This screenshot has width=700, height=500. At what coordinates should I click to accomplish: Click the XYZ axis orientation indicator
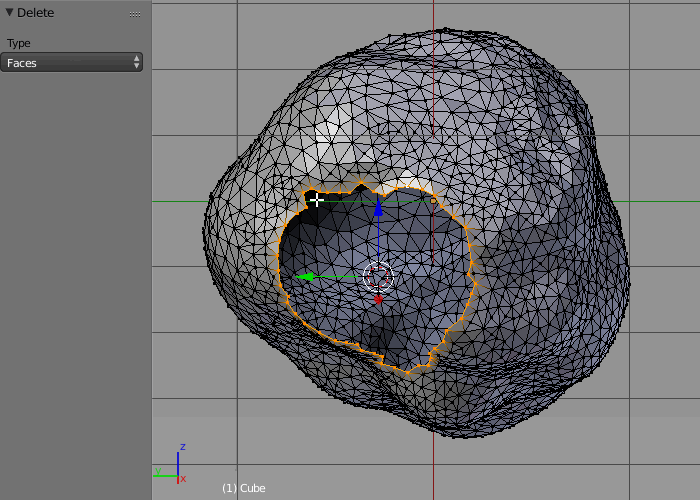coord(171,464)
